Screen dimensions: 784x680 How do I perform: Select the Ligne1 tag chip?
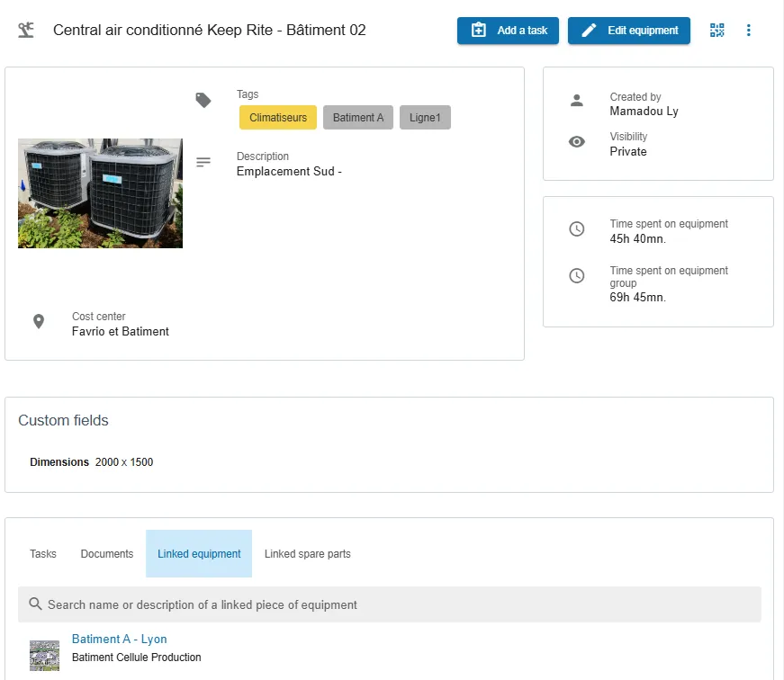[x=425, y=118]
